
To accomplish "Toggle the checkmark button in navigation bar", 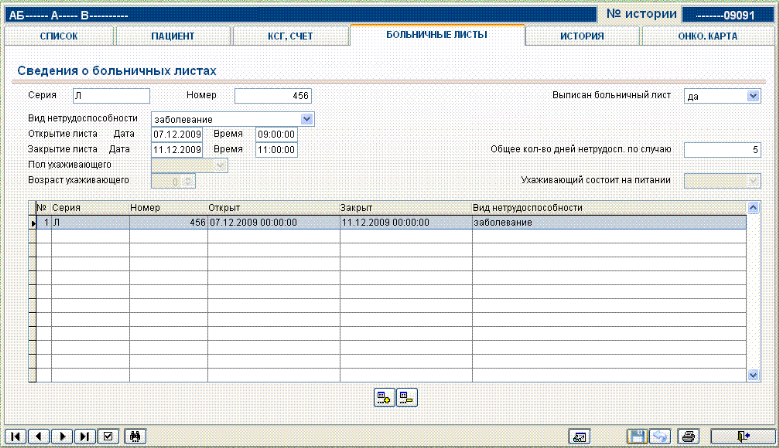I will click(109, 436).
